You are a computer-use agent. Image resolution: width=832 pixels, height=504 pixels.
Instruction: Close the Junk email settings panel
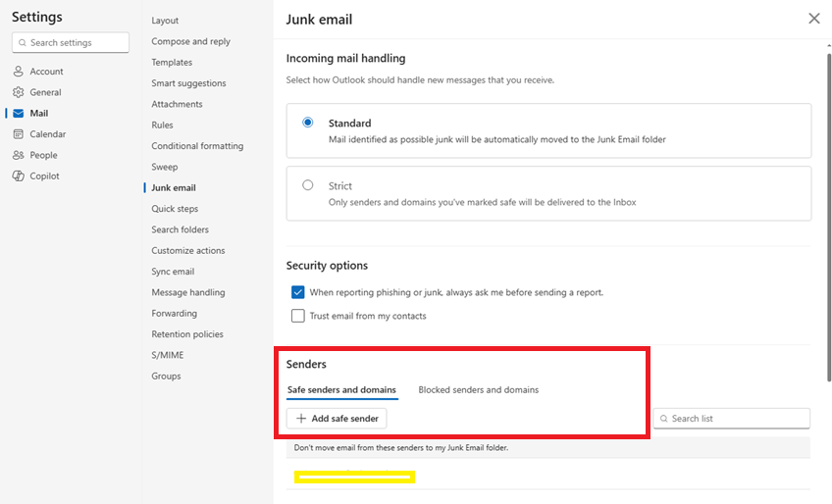[x=814, y=19]
